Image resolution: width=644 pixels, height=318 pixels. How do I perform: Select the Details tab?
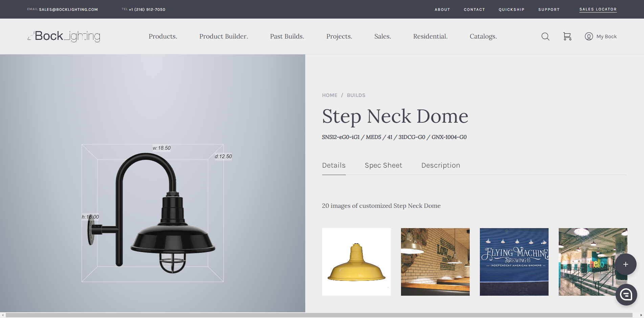334,165
